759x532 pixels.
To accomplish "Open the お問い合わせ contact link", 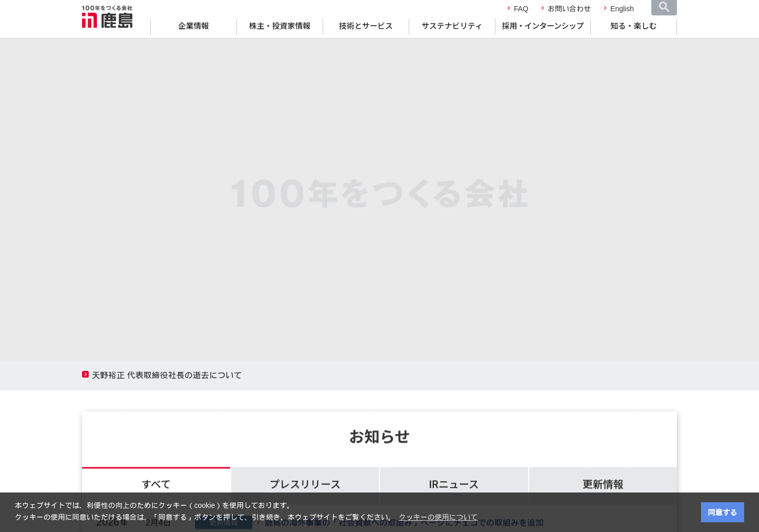I will 569,9.
